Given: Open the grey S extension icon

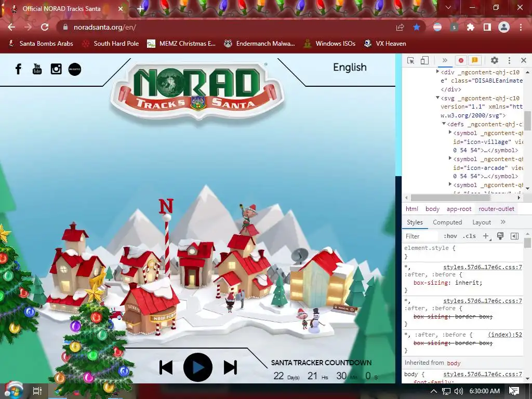Looking at the screenshot, I should (454, 27).
